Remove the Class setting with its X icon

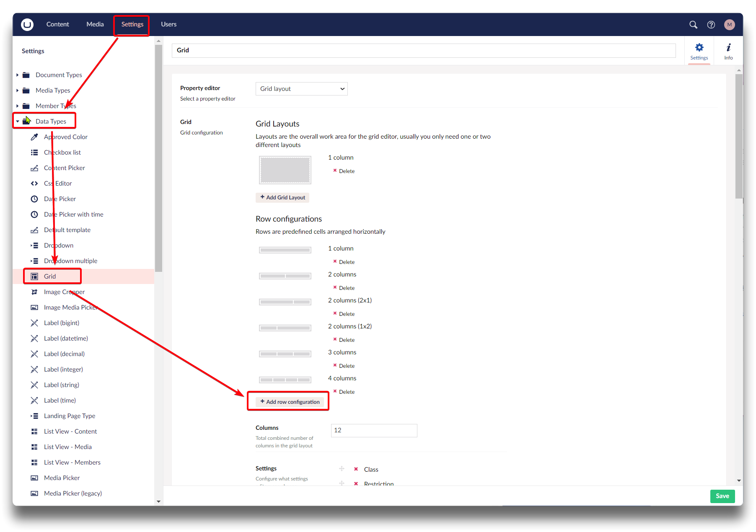pos(356,469)
